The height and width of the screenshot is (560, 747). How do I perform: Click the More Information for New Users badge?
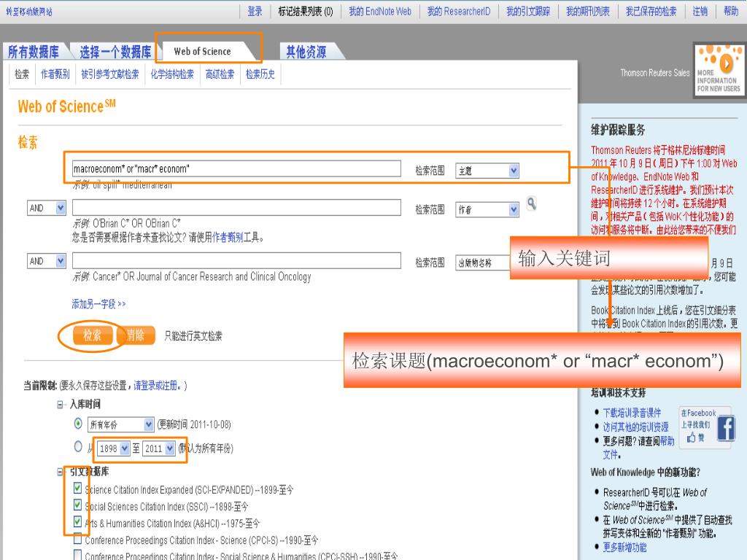[719, 70]
